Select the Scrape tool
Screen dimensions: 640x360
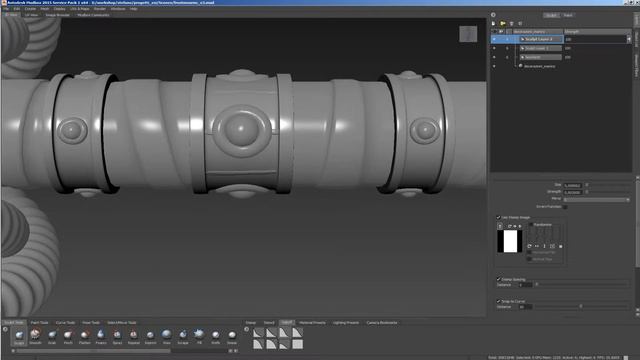tap(183, 336)
